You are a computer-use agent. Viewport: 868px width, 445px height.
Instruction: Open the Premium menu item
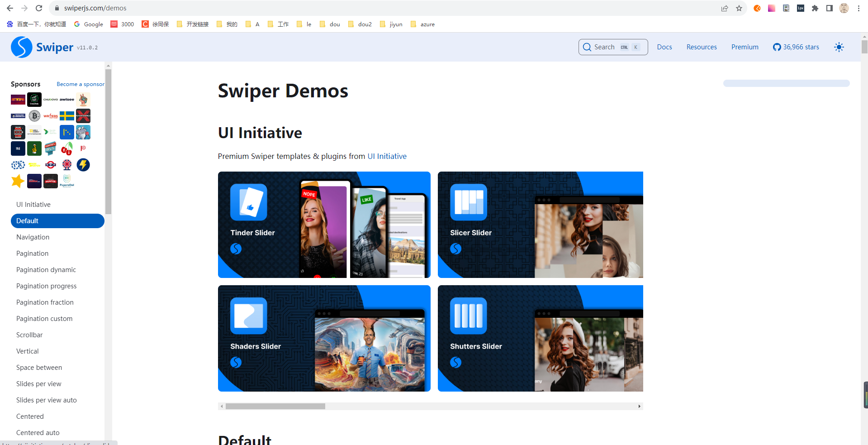click(x=745, y=47)
